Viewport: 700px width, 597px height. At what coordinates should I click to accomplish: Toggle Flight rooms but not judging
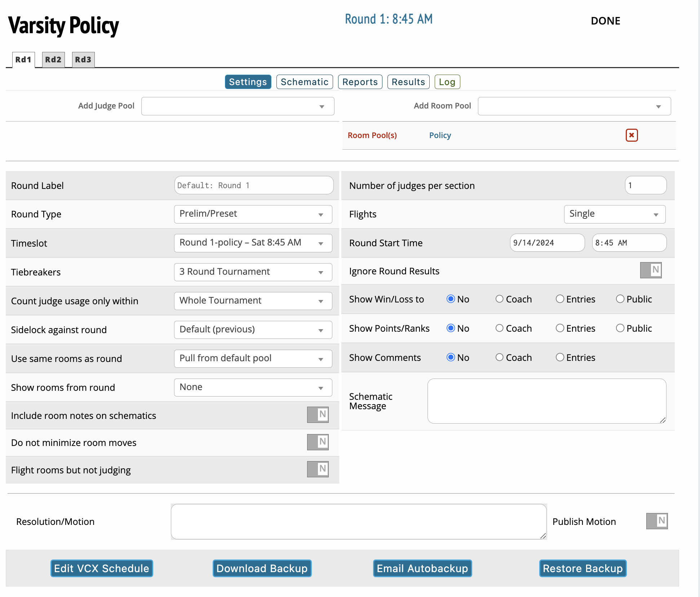pyautogui.click(x=318, y=469)
